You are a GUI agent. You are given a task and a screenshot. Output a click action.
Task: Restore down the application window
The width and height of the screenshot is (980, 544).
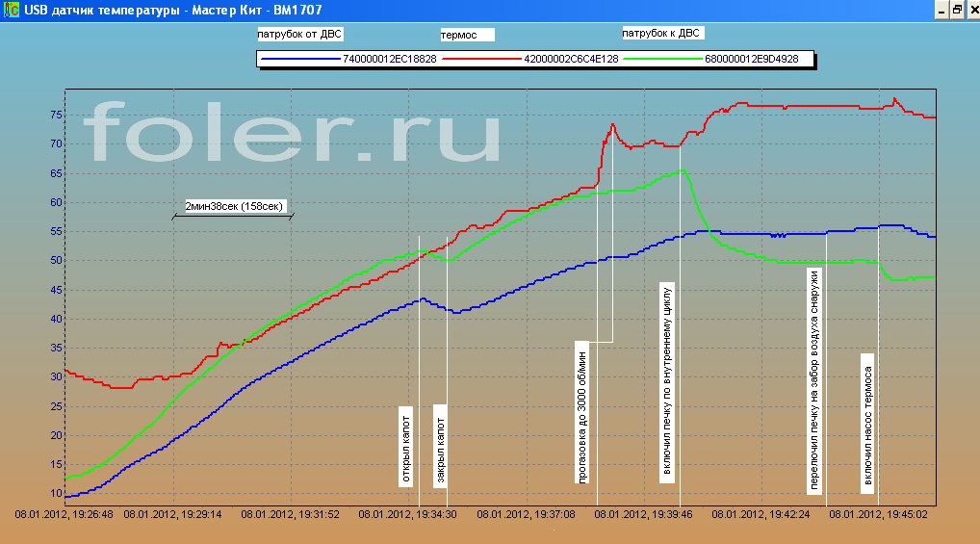(956, 9)
